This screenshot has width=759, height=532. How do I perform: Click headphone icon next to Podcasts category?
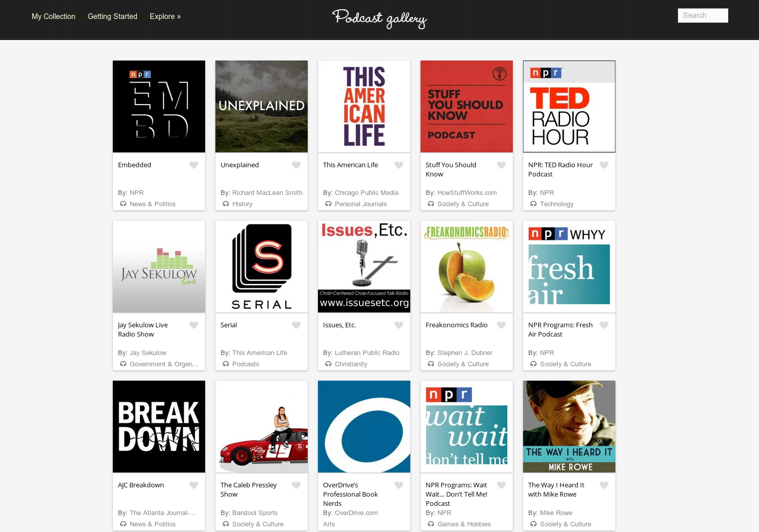click(x=226, y=364)
